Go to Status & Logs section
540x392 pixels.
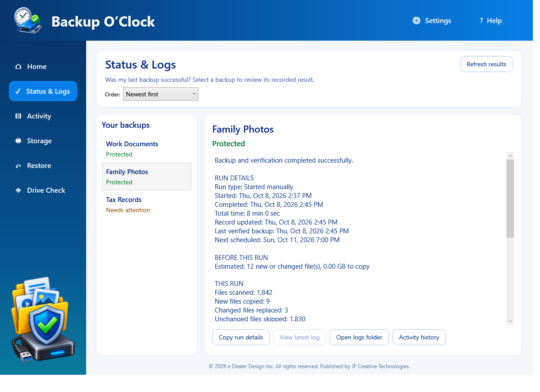pyautogui.click(x=43, y=91)
